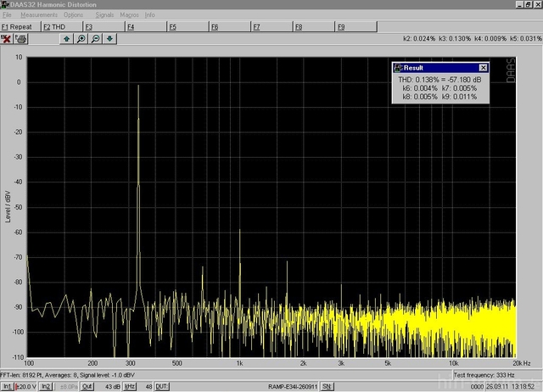Expand the Options menu

[74, 15]
